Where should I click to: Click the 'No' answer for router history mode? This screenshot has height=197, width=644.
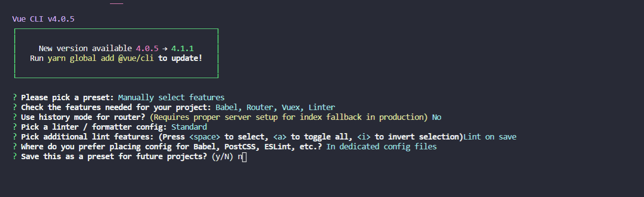pos(436,117)
